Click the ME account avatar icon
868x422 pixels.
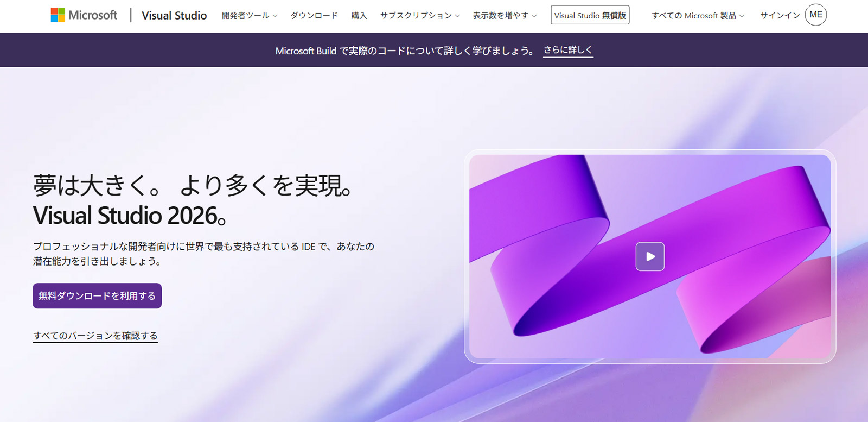click(x=816, y=15)
